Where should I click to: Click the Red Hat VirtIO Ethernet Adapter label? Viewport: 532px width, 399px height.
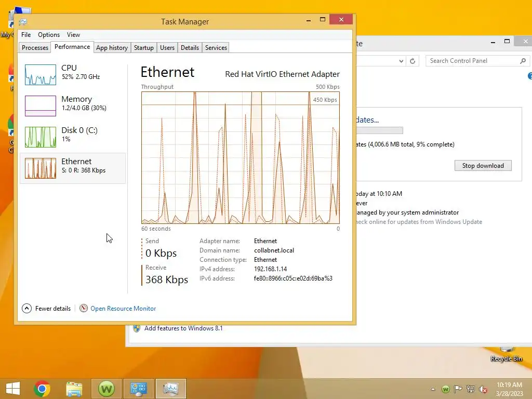click(x=282, y=74)
